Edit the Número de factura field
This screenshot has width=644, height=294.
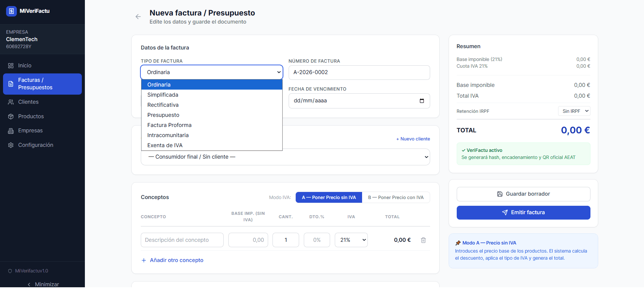pyautogui.click(x=359, y=72)
